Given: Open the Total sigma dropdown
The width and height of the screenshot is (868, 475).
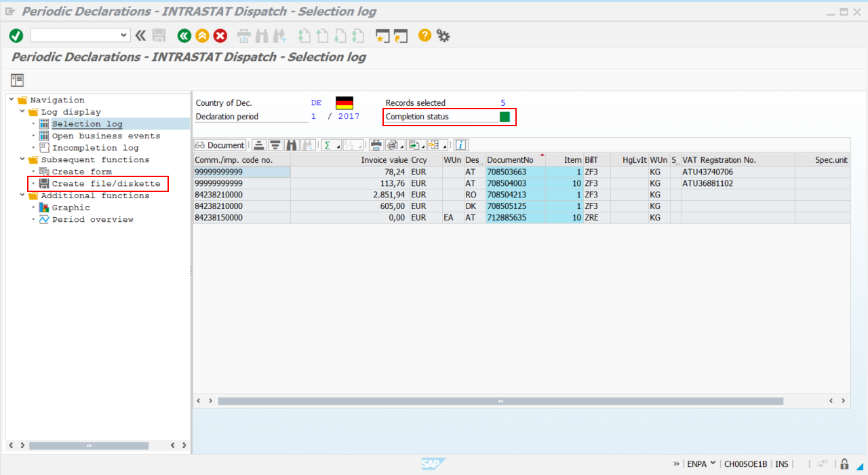Looking at the screenshot, I should tap(331, 145).
